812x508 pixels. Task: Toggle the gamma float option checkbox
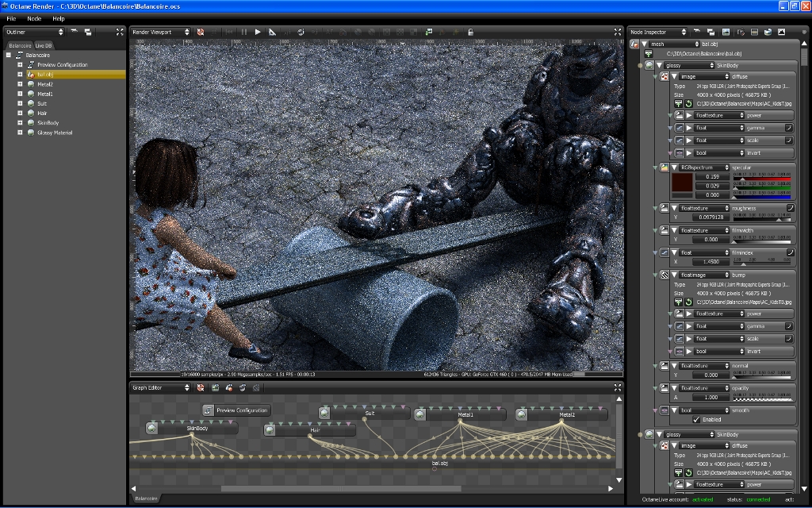tap(789, 128)
